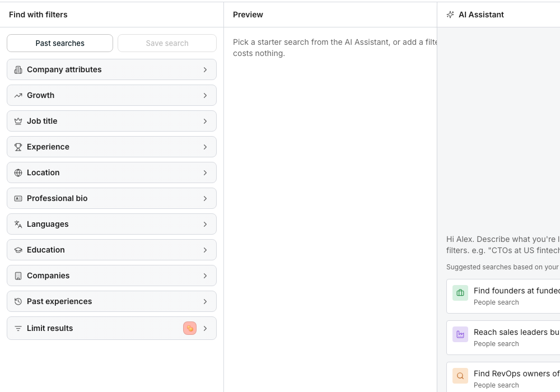
Task: Expand the Job title filter chevron
Action: [205, 121]
